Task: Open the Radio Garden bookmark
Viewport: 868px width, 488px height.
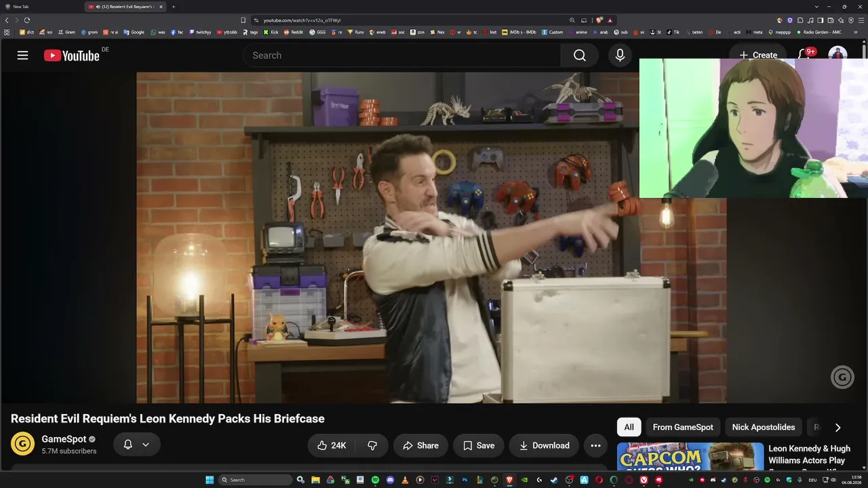Action: point(818,32)
